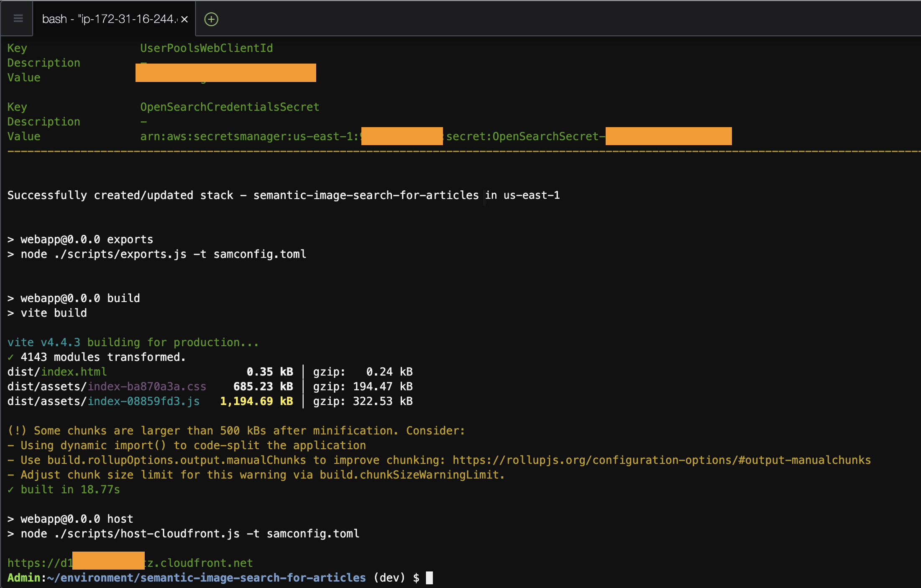
Task: Click the ~/environment/semantic-image-search-for-articles path
Action: [x=206, y=578]
